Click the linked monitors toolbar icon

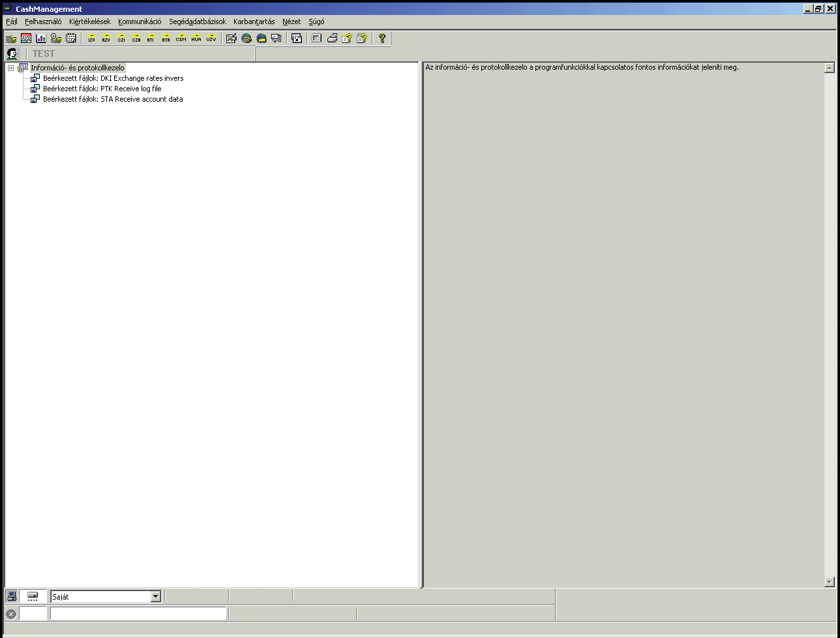click(276, 38)
